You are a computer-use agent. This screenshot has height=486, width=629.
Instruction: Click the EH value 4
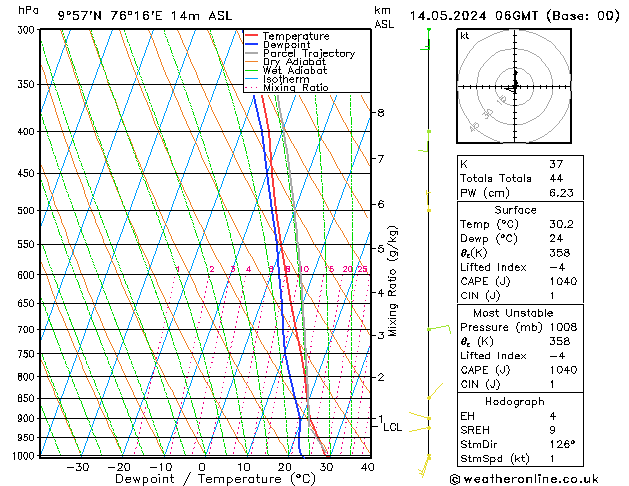tap(553, 416)
